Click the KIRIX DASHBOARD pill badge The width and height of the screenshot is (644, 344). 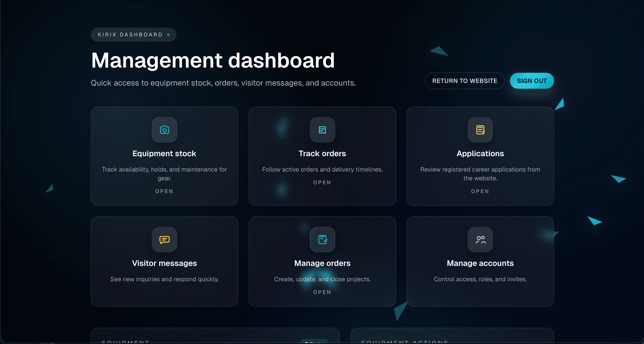coord(134,34)
